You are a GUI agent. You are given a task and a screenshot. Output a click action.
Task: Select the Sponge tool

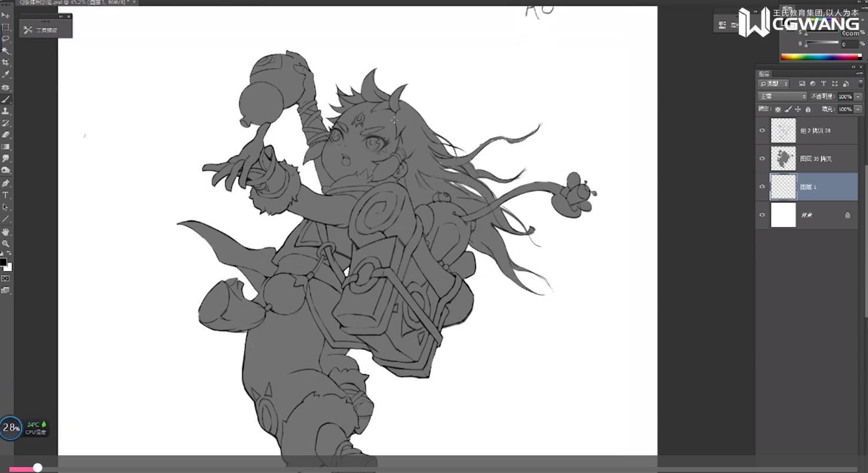click(x=5, y=171)
